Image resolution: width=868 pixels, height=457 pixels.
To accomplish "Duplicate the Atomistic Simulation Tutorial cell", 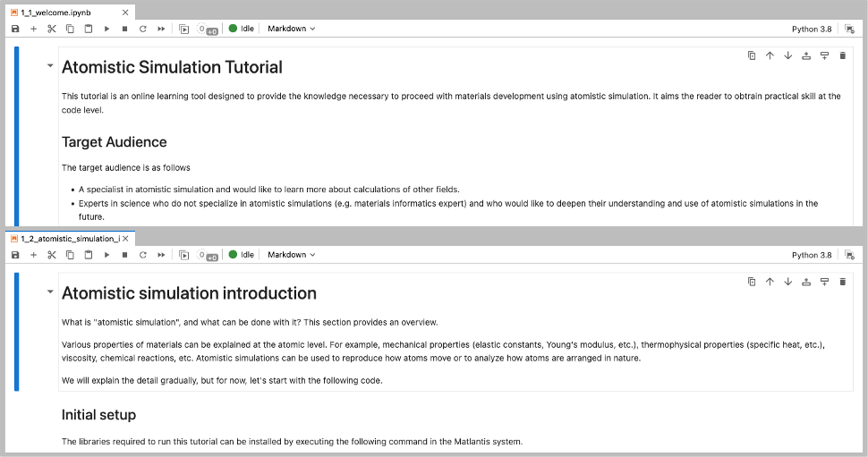I will [752, 55].
